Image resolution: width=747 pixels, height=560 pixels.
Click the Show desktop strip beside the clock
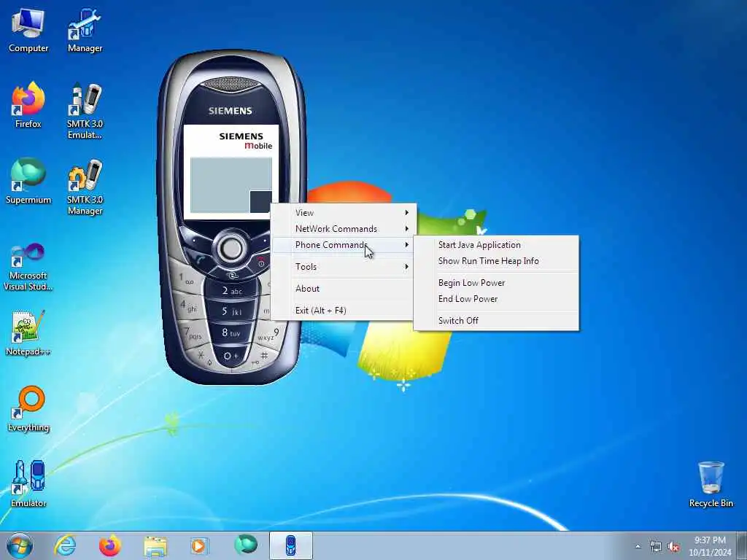tap(742, 545)
